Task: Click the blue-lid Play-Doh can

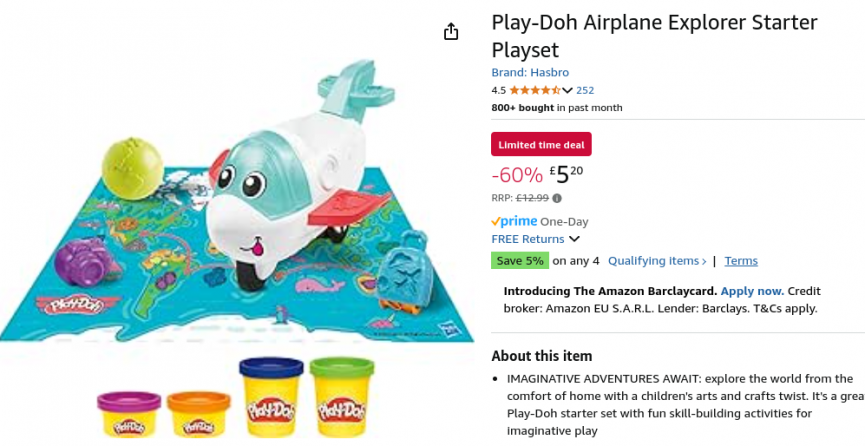Action: [270, 396]
